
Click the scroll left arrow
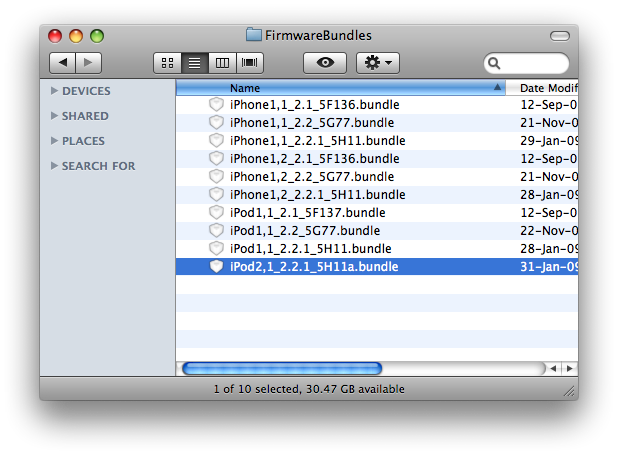tap(554, 369)
